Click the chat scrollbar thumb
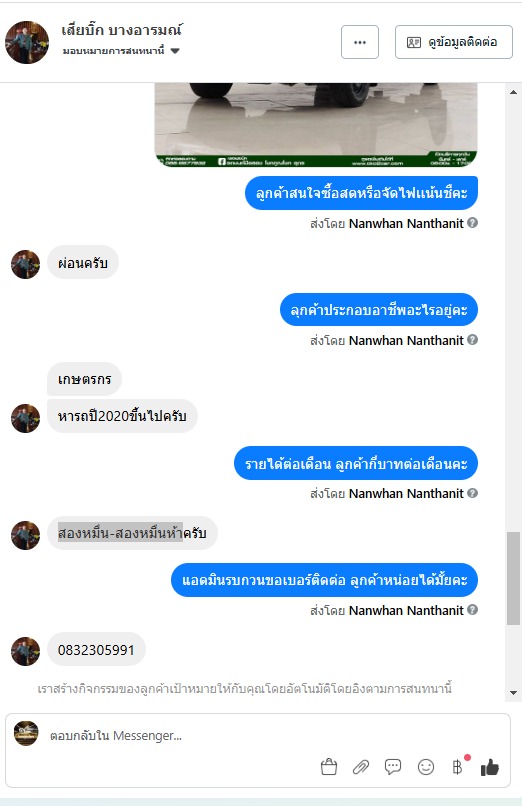Viewport: 522px width, 806px height. [x=513, y=578]
